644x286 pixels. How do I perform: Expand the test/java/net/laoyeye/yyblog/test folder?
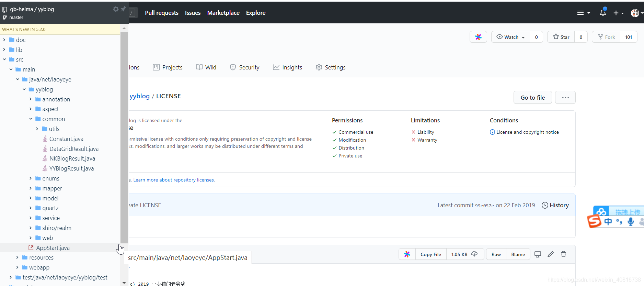pyautogui.click(x=11, y=277)
